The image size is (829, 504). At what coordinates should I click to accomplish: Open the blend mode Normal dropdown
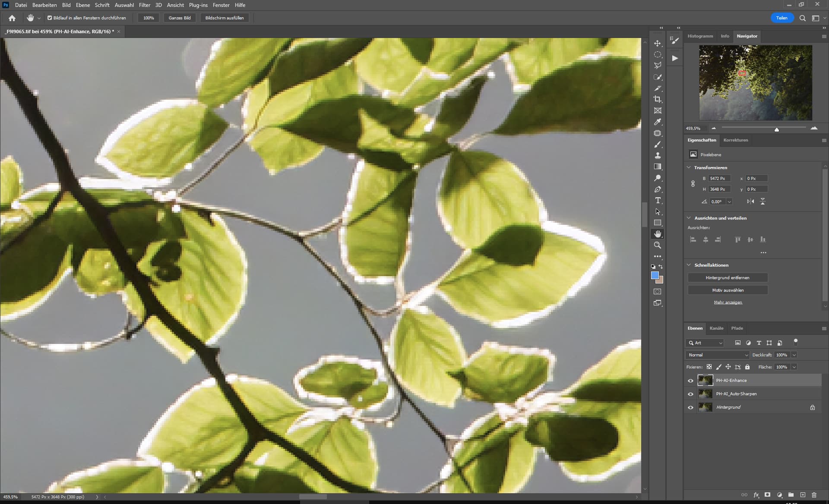point(717,355)
